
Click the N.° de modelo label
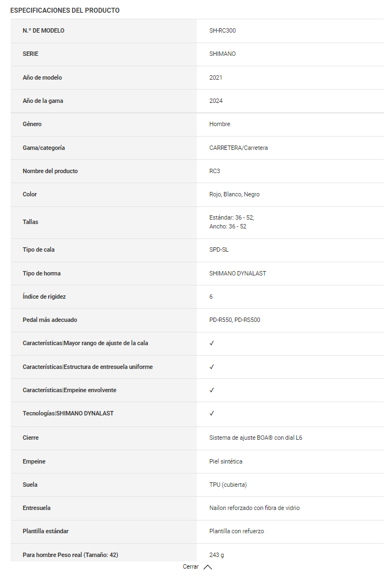pos(43,30)
